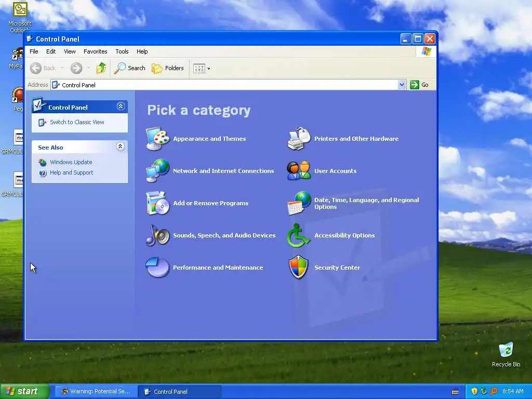This screenshot has height=399, width=532.
Task: Click the Control Panel title bar icon
Action: coord(30,39)
